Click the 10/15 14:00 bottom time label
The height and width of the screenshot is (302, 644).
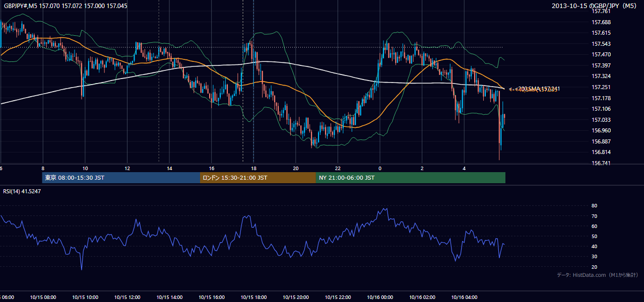(x=169, y=297)
